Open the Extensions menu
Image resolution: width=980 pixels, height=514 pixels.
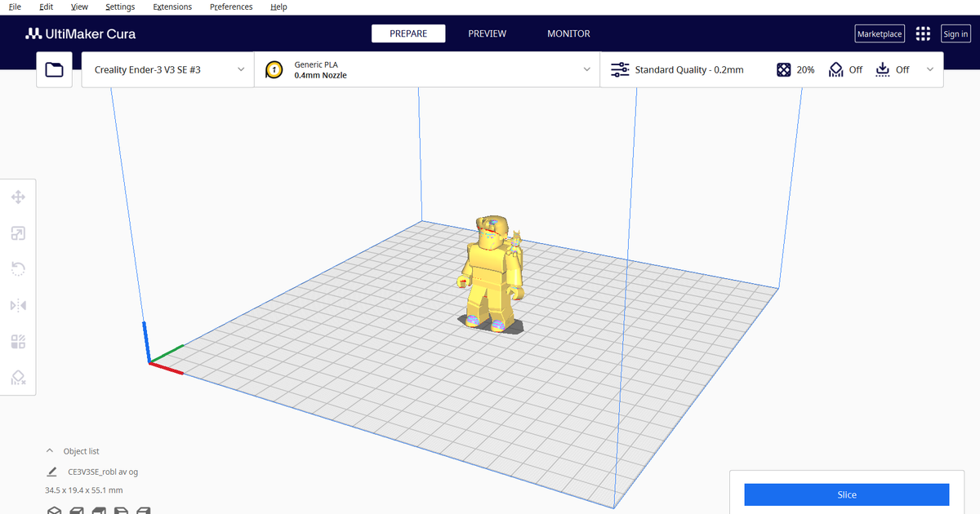(172, 7)
